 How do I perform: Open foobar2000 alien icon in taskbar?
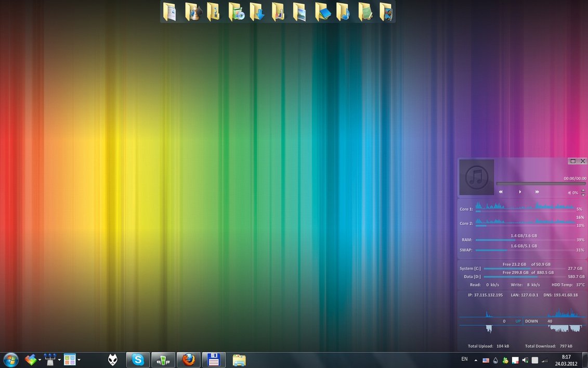112,359
